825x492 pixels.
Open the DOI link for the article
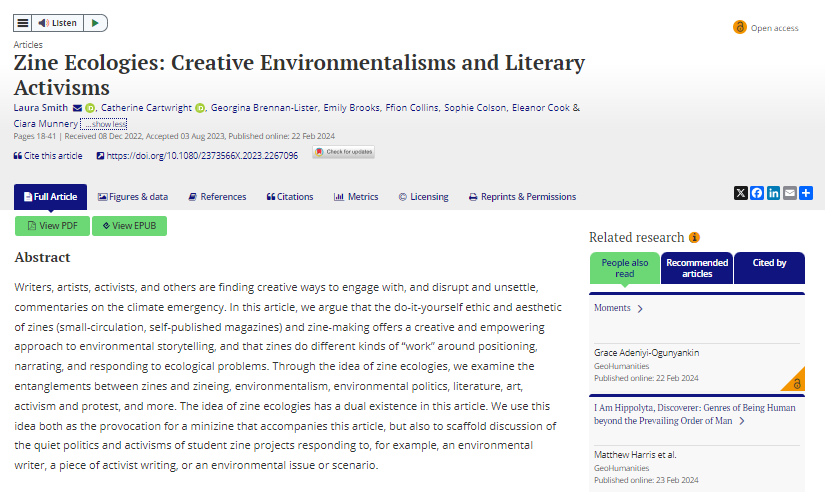(197, 156)
